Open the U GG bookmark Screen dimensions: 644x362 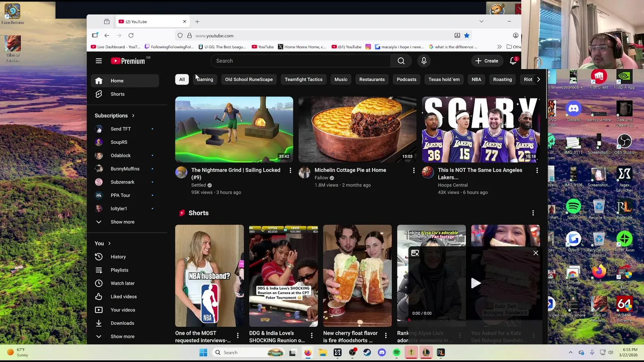pyautogui.click(x=222, y=47)
